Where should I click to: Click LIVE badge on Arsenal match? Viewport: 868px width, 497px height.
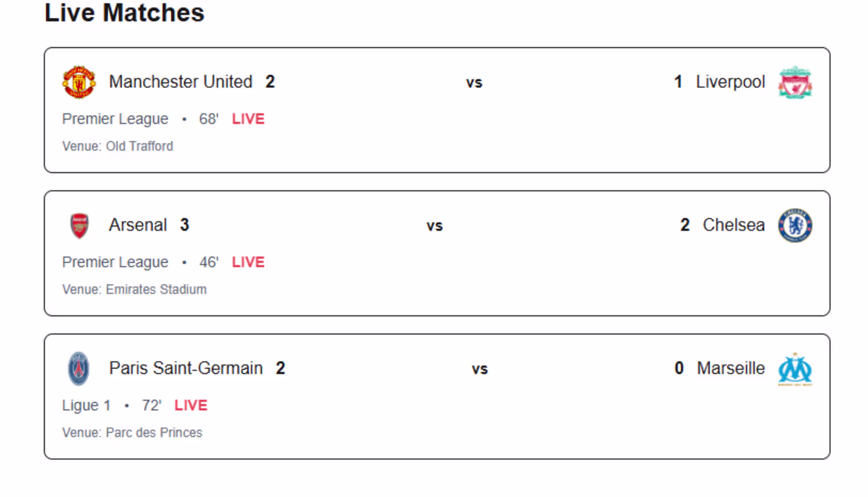[248, 262]
